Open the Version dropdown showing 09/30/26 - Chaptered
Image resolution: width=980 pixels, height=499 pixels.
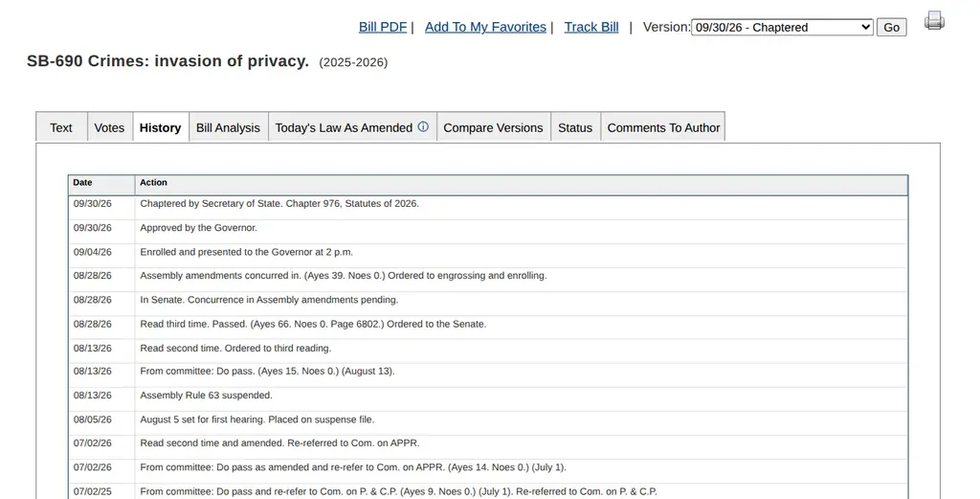782,27
